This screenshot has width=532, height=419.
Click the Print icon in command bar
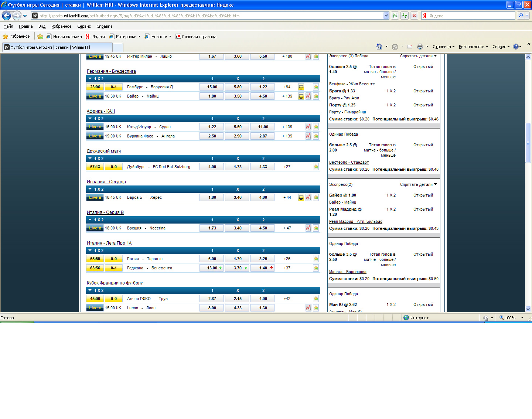tap(420, 47)
